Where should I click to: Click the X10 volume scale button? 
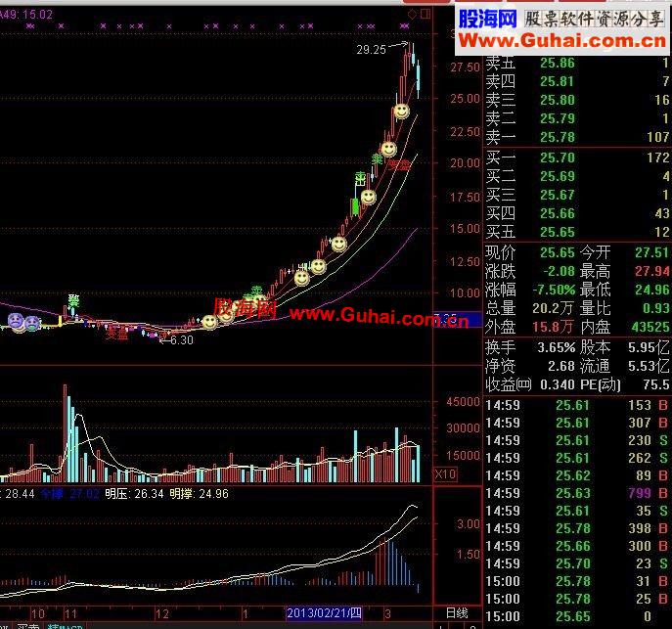(445, 473)
